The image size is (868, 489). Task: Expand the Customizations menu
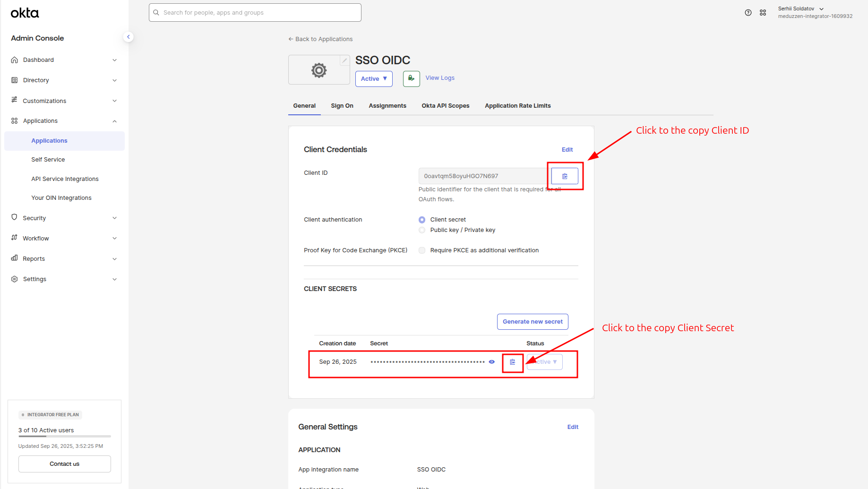114,101
